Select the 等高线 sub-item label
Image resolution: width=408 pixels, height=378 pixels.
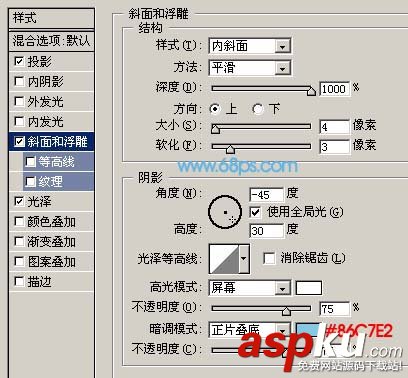point(57,162)
